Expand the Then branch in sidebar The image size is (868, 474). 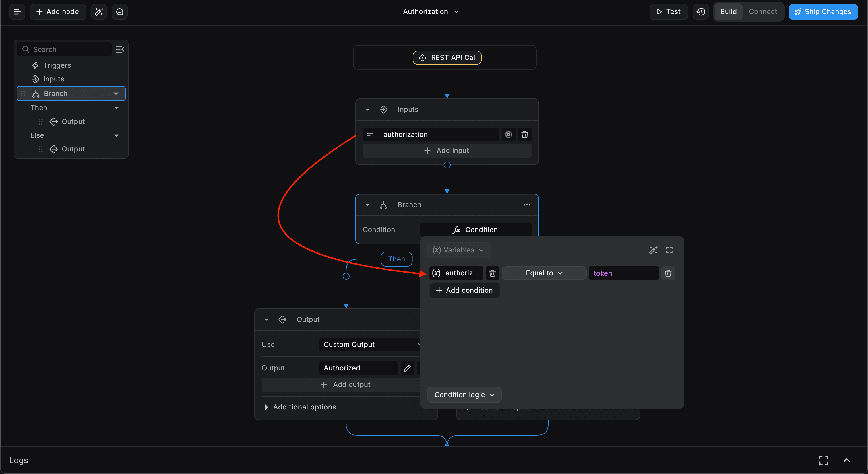coord(116,108)
